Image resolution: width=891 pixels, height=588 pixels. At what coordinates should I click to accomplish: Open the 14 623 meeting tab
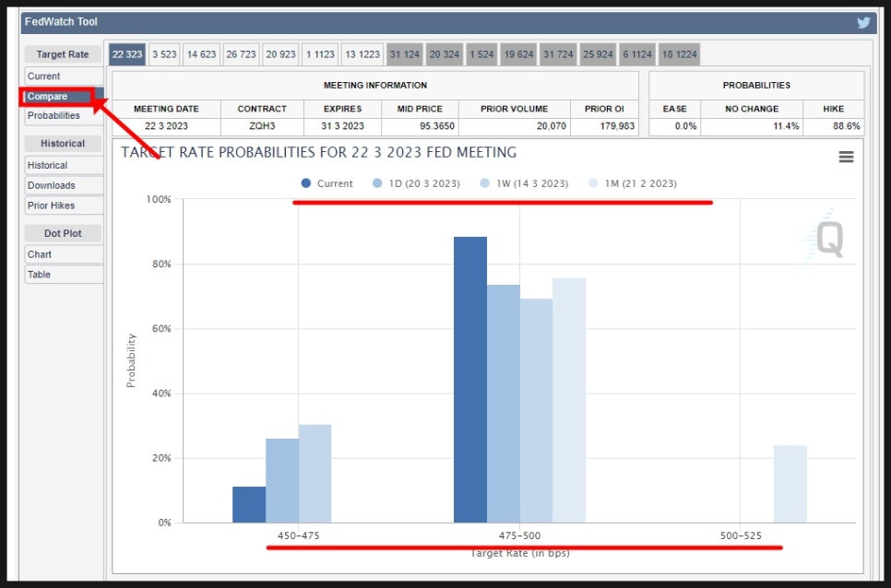tap(202, 54)
